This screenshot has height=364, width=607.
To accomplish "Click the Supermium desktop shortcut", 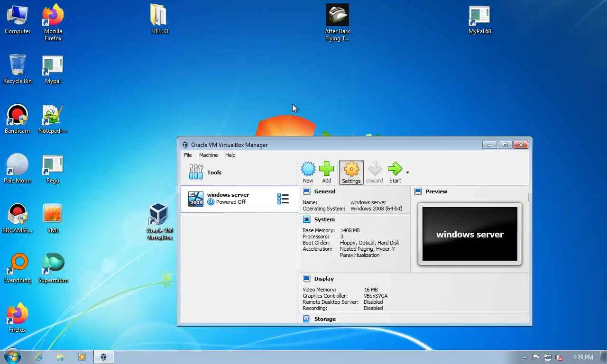I will [x=53, y=268].
